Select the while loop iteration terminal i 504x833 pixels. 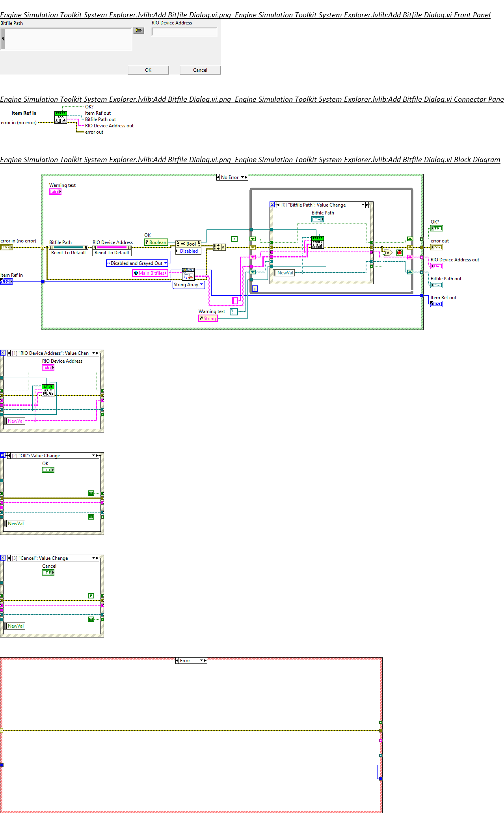pyautogui.click(x=255, y=289)
